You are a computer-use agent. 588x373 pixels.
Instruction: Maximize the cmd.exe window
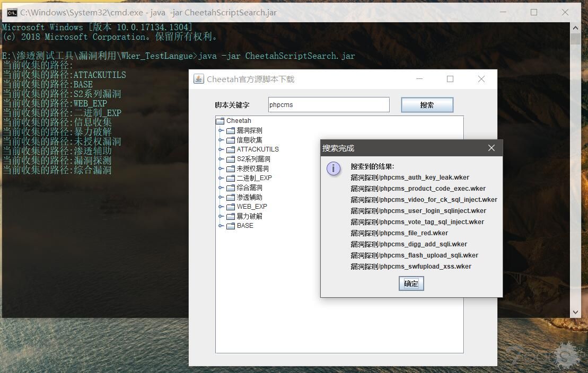point(533,12)
